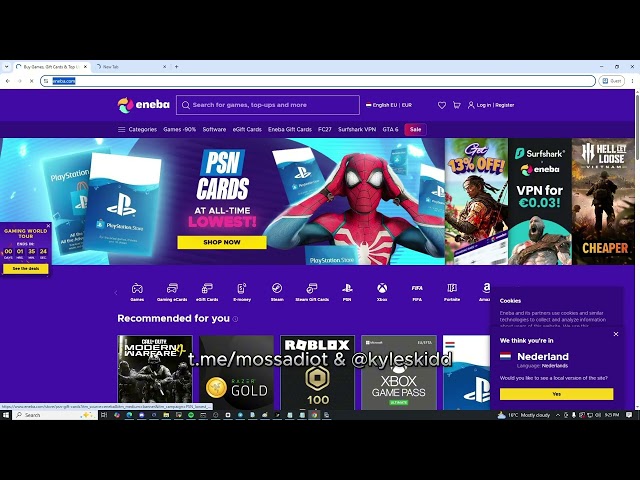Viewport: 640px width, 480px height.
Task: Click Yes for local site version
Action: pos(556,394)
